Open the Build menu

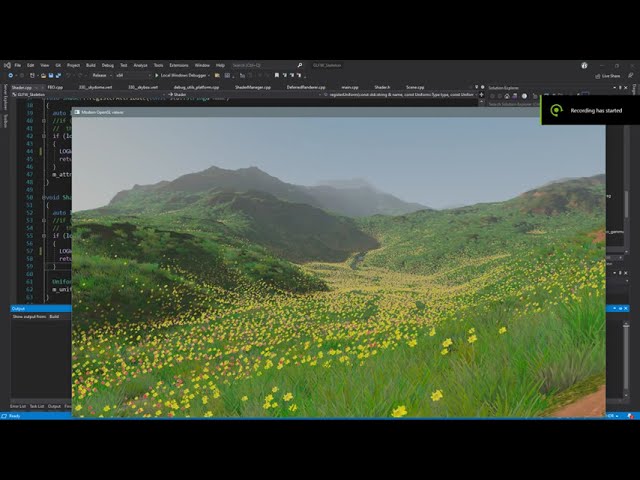[x=91, y=65]
